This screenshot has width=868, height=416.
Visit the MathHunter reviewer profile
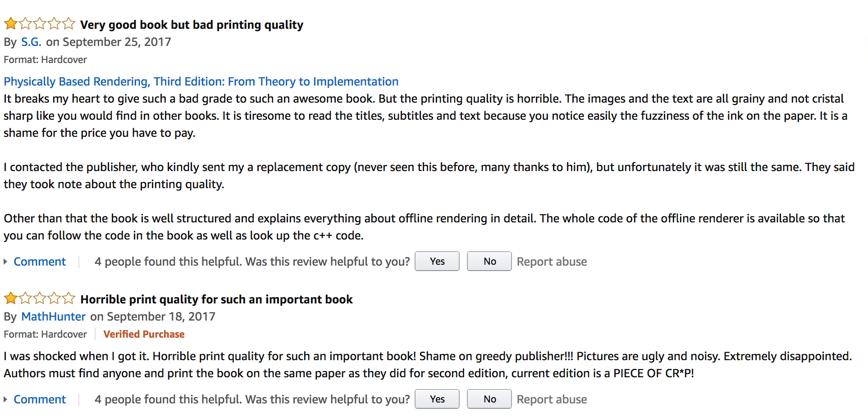pos(53,317)
